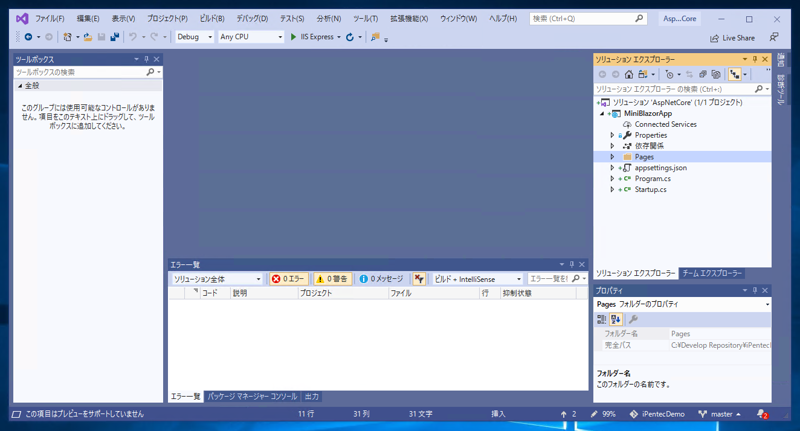The image size is (800, 431).
Task: Click the clear filter icon in error list
Action: click(x=419, y=279)
